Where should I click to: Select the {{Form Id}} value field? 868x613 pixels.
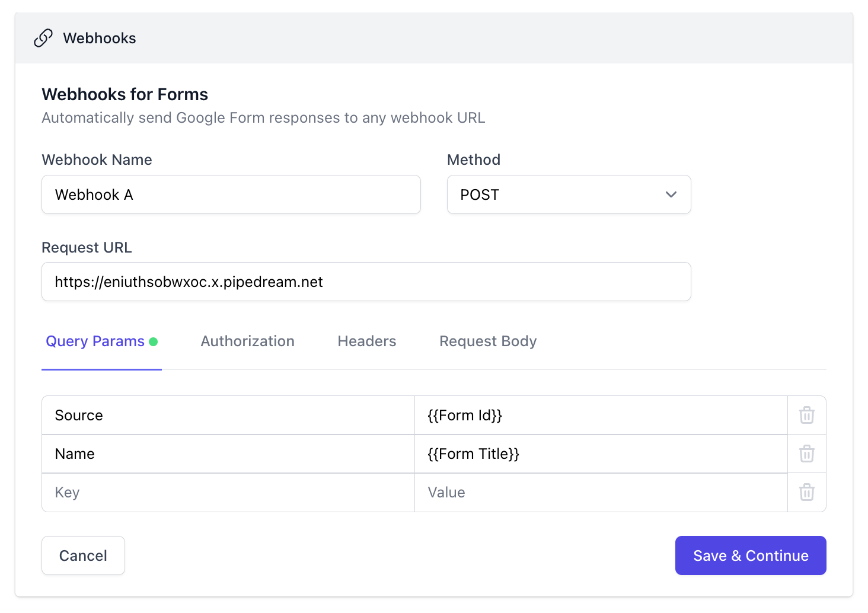coord(601,415)
